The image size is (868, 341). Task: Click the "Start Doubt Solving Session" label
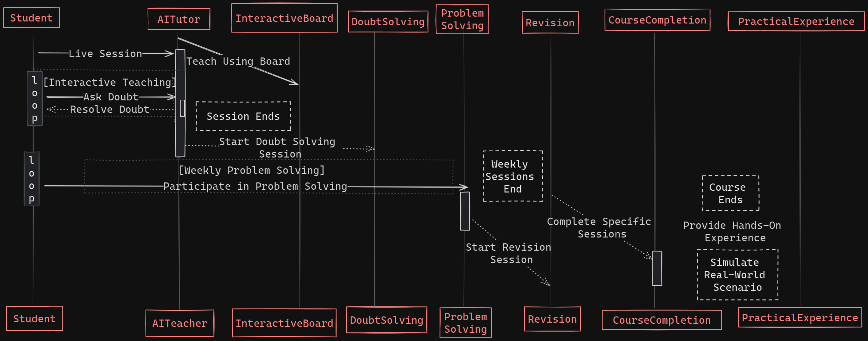point(277,147)
